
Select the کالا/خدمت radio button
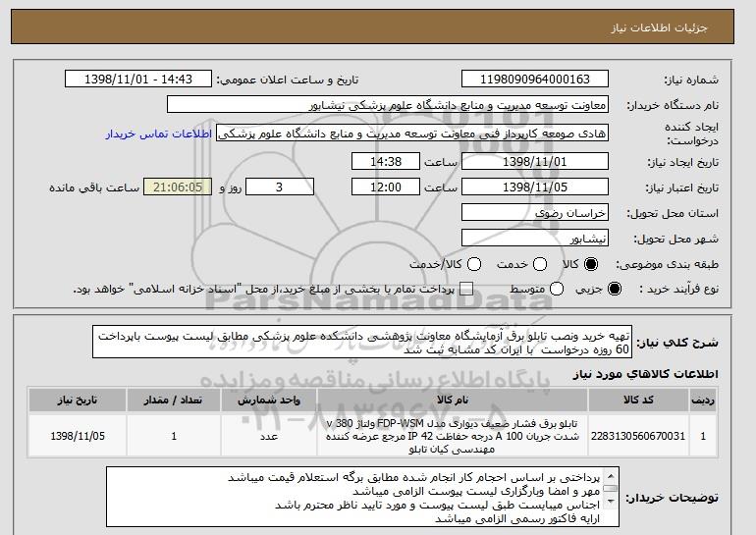474,264
